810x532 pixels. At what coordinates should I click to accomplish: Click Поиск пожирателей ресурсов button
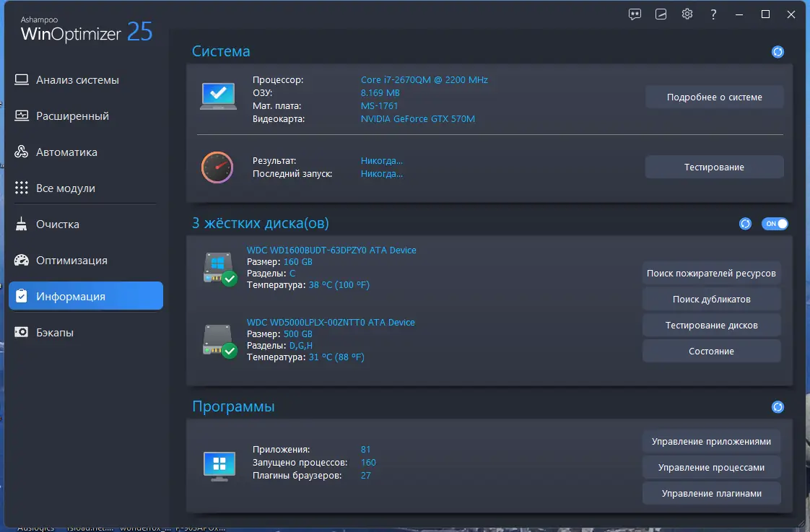[711, 274]
